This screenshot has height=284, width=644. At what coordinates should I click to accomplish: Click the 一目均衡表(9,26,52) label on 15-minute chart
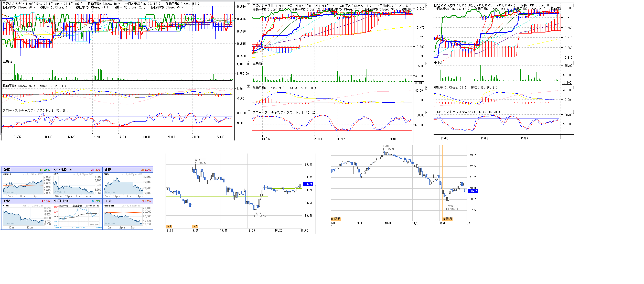click(x=394, y=6)
